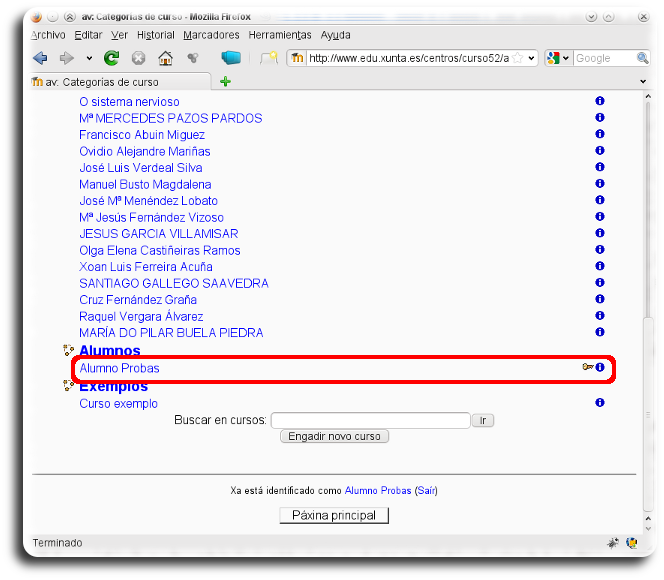Open the Alumnos category link

pyautogui.click(x=110, y=351)
